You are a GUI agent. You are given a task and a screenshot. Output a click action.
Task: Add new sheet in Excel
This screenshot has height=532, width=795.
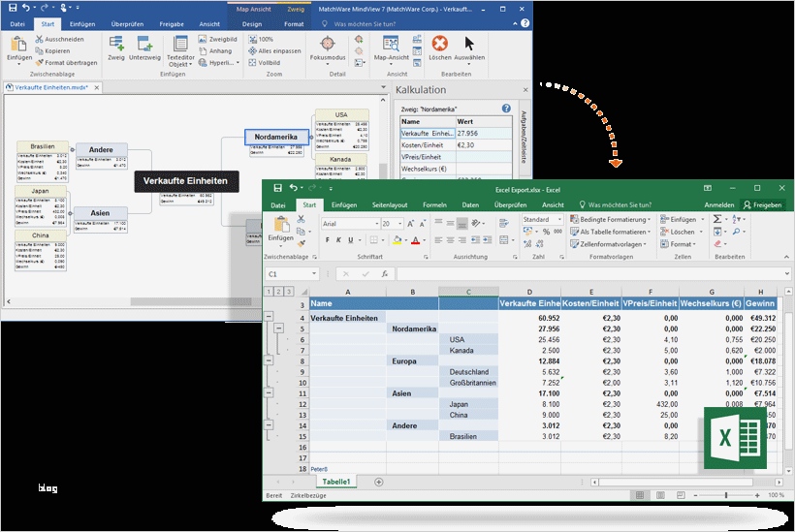point(379,482)
